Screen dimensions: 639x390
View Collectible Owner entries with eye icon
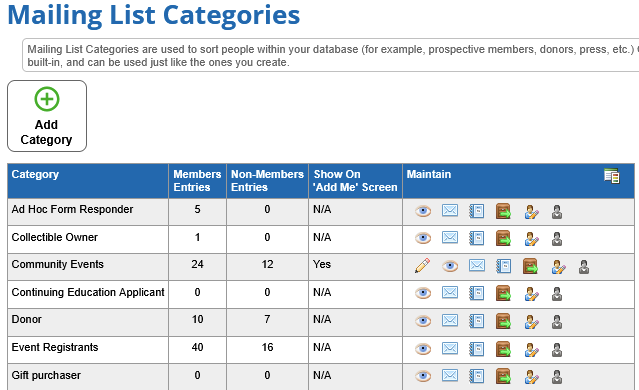pyautogui.click(x=423, y=238)
